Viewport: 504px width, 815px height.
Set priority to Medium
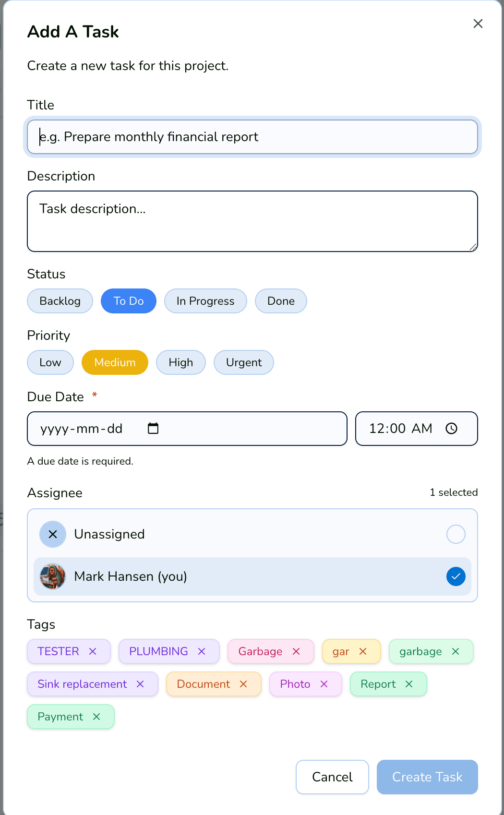click(x=115, y=362)
